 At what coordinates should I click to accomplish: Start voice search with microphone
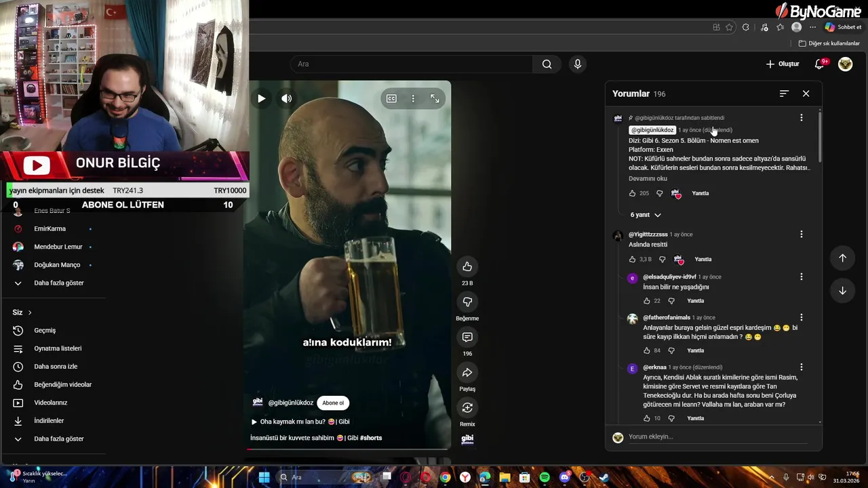(x=577, y=64)
